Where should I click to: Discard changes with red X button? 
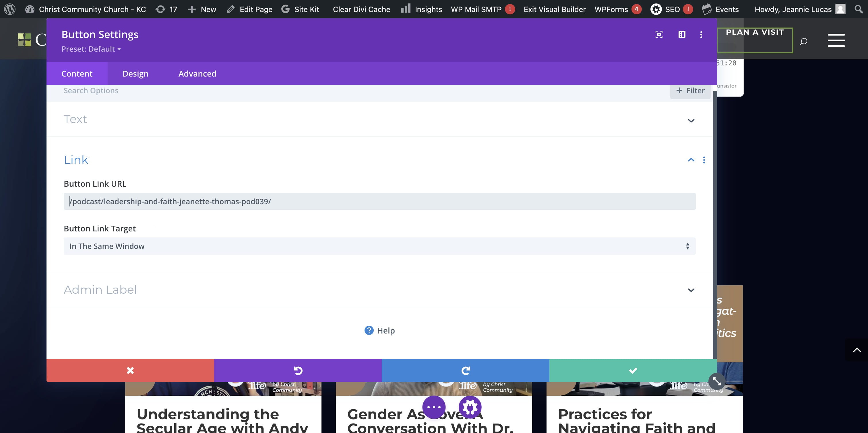[x=130, y=370]
